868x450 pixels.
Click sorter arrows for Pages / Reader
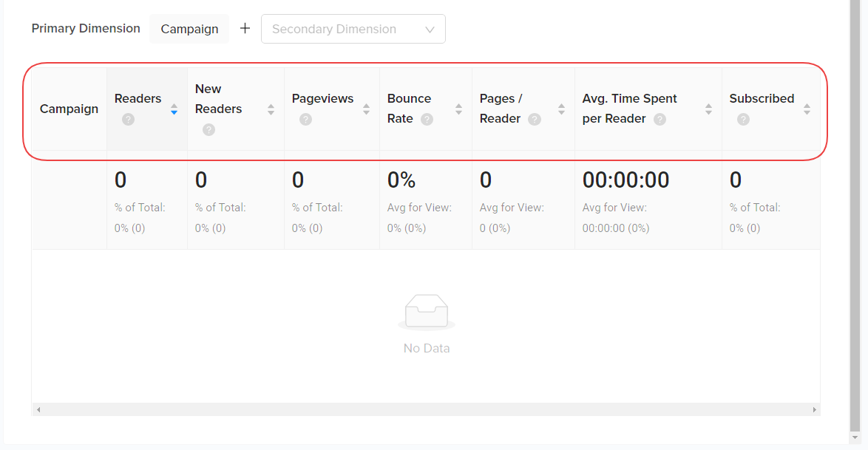pyautogui.click(x=561, y=109)
